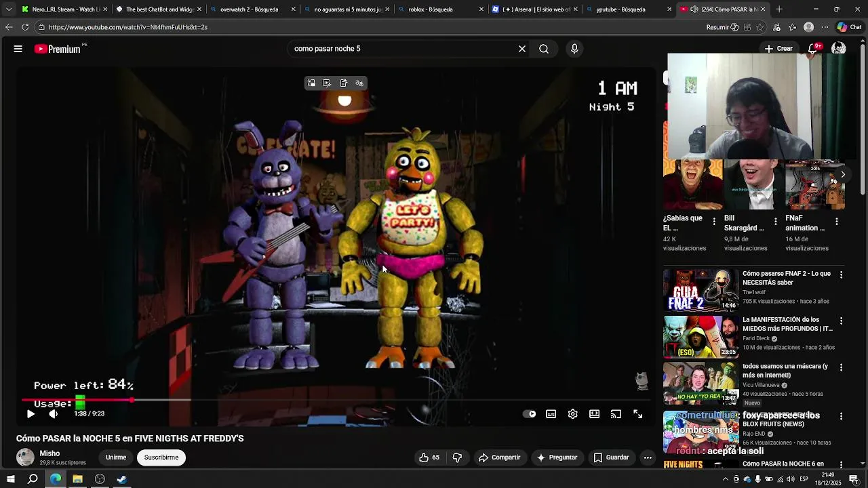Open more actions ellipsis under video

pos(648,457)
